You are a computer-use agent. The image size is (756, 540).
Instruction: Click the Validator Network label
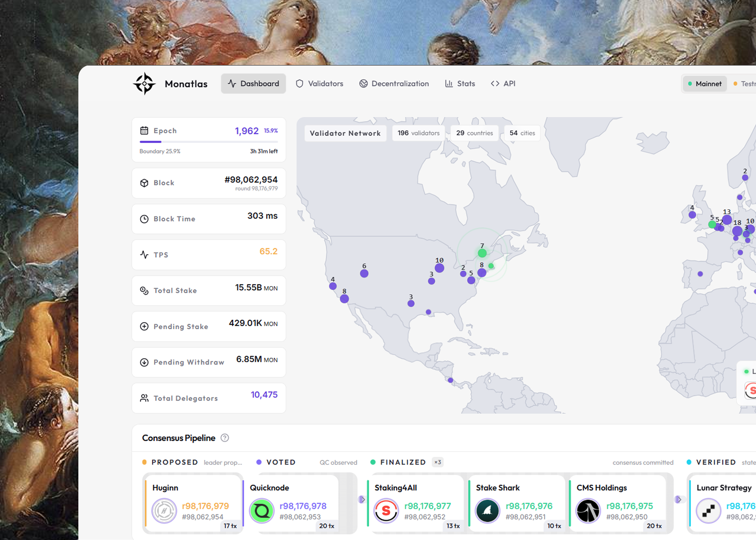click(345, 133)
